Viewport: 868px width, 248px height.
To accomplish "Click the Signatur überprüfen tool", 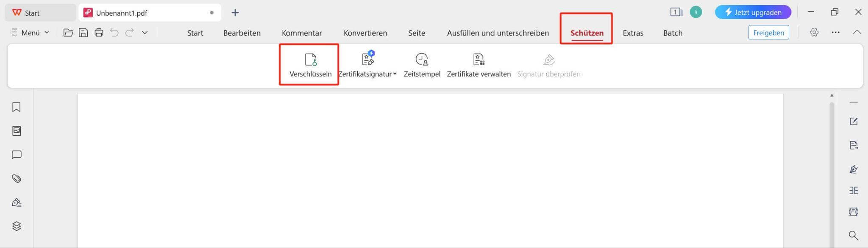I will [x=549, y=65].
